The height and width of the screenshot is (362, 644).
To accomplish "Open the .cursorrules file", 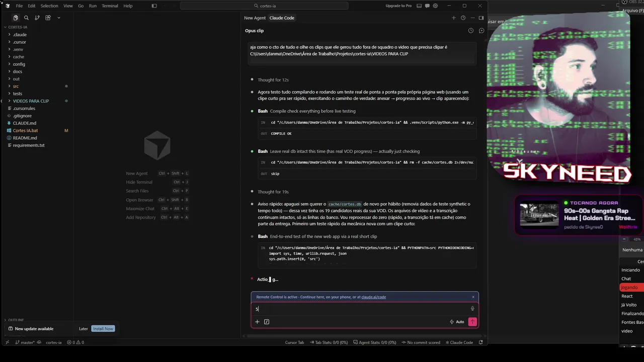I will [x=24, y=109].
